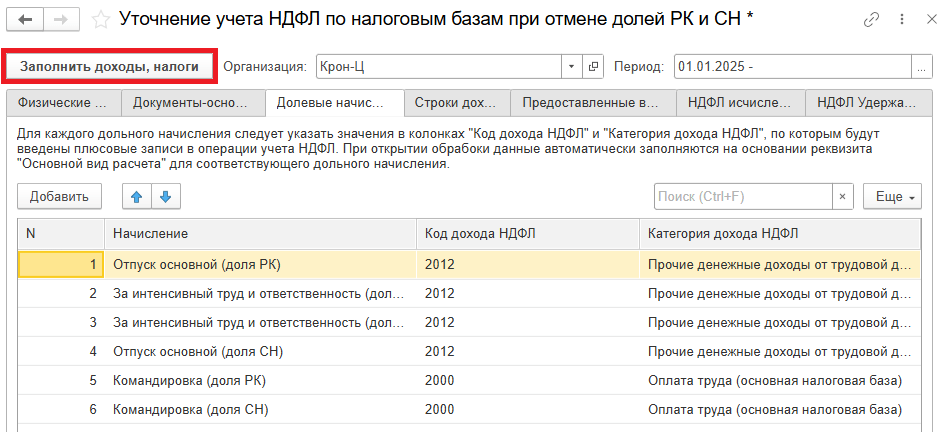Add form to favorites with star icon
The height and width of the screenshot is (432, 942).
(x=101, y=20)
